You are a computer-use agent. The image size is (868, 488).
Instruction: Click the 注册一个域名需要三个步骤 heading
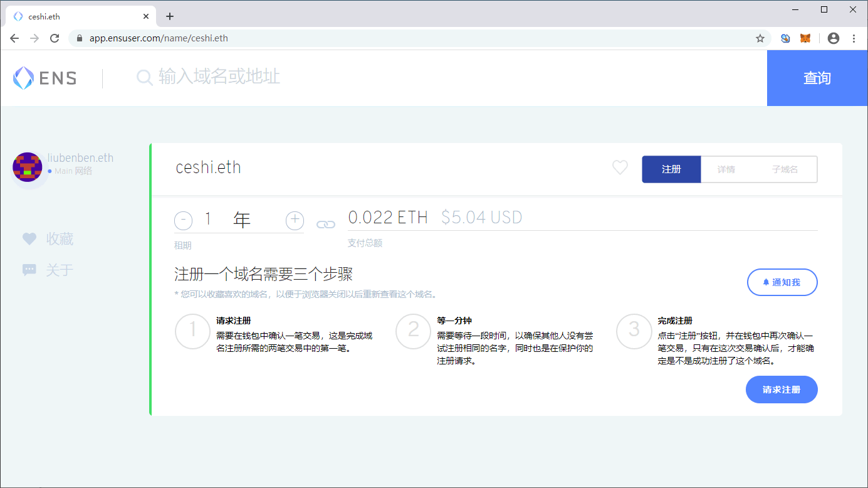coord(263,274)
